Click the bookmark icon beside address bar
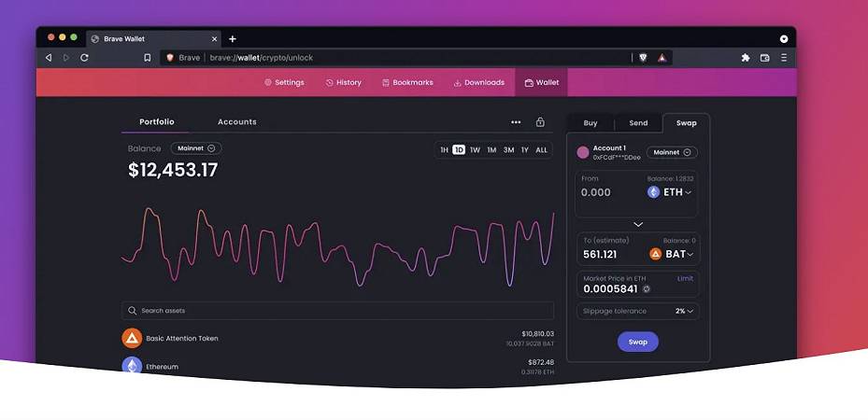 pos(148,58)
